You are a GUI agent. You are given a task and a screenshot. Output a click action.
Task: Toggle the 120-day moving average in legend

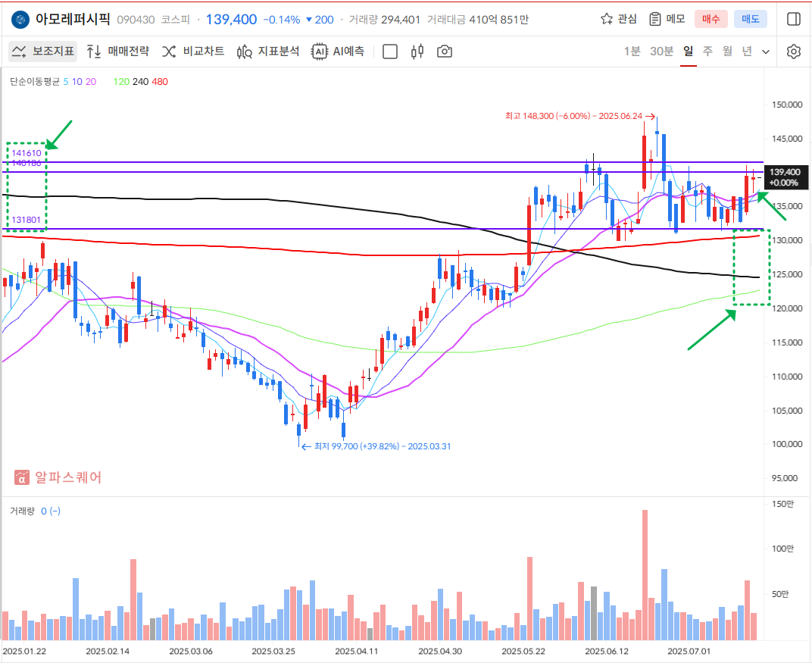pos(121,81)
